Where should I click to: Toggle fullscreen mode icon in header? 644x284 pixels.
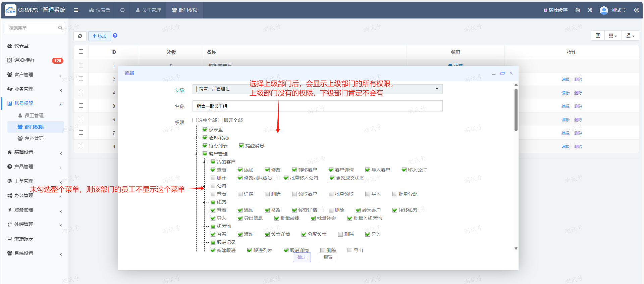590,10
